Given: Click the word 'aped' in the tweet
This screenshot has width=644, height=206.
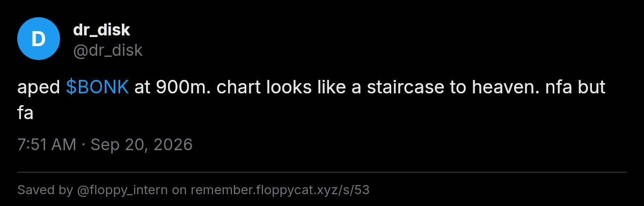Looking at the screenshot, I should click(39, 88).
